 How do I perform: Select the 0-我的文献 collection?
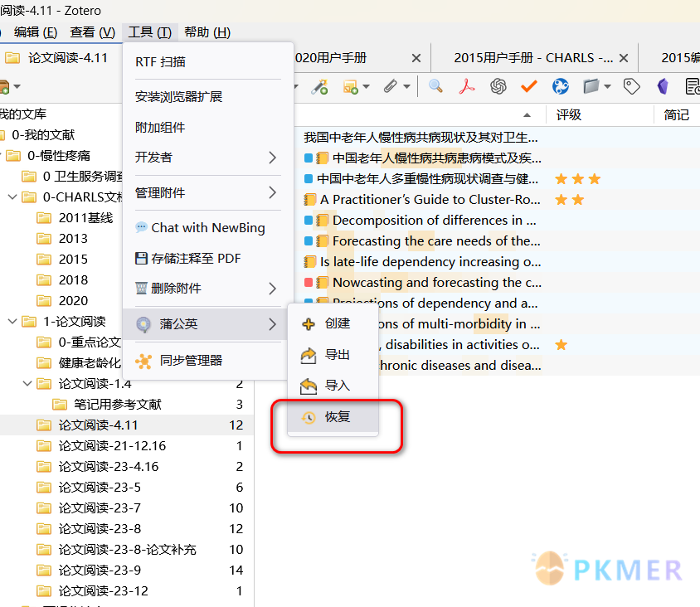pyautogui.click(x=43, y=135)
